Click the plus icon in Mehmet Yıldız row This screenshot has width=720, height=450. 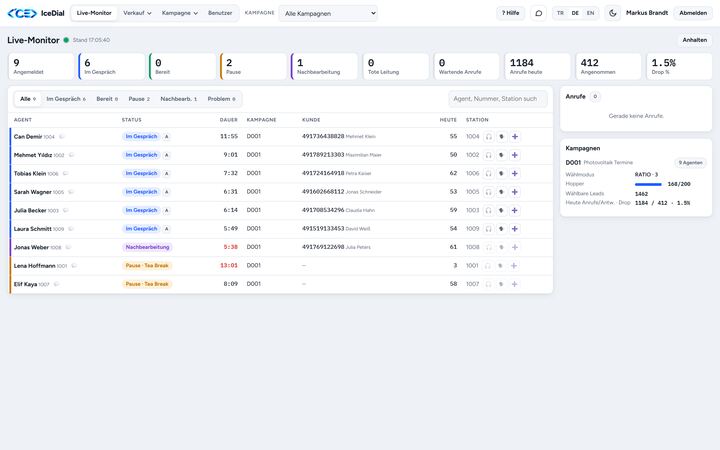click(515, 155)
